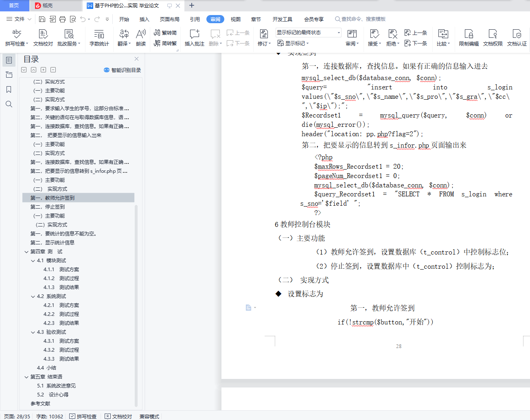Toggle 拼写检查 checkbox in the status bar
Screen dimensions: 530x420
tap(72, 416)
